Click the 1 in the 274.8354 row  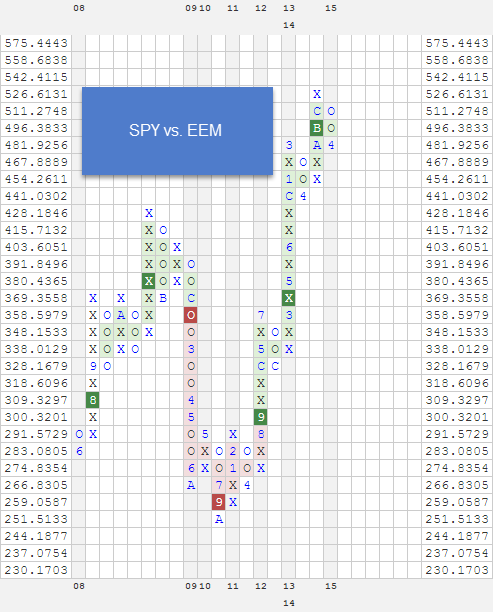[x=233, y=468]
